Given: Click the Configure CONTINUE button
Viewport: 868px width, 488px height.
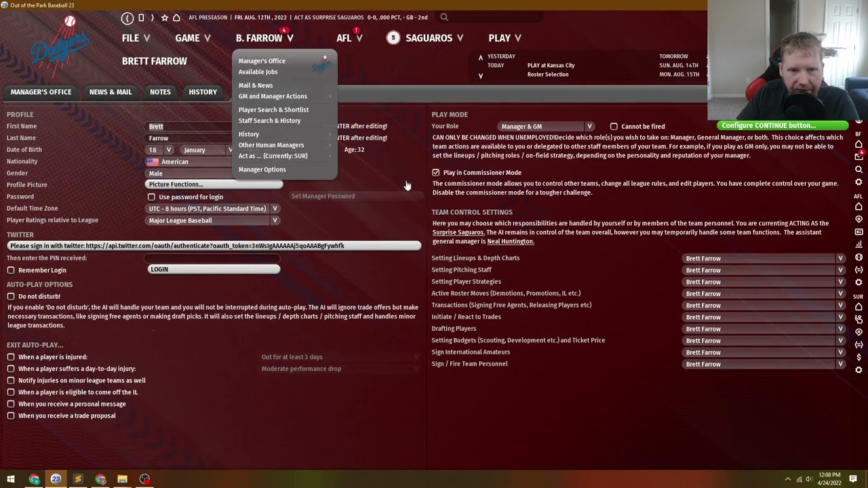Looking at the screenshot, I should [x=783, y=125].
